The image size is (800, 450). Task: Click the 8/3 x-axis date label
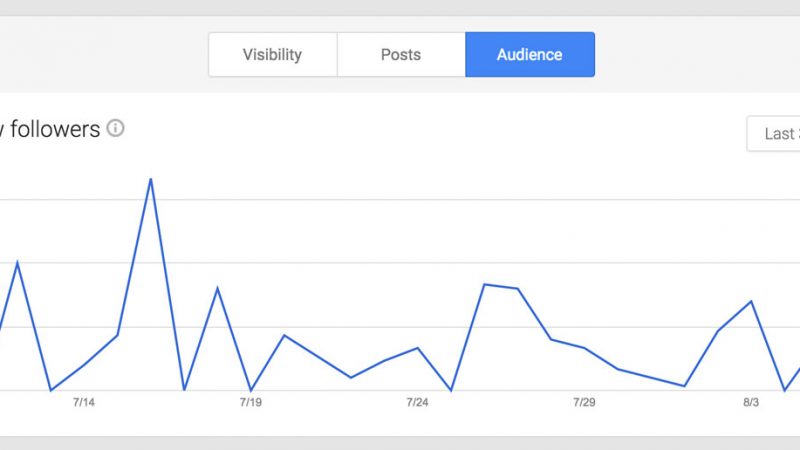pos(751,403)
